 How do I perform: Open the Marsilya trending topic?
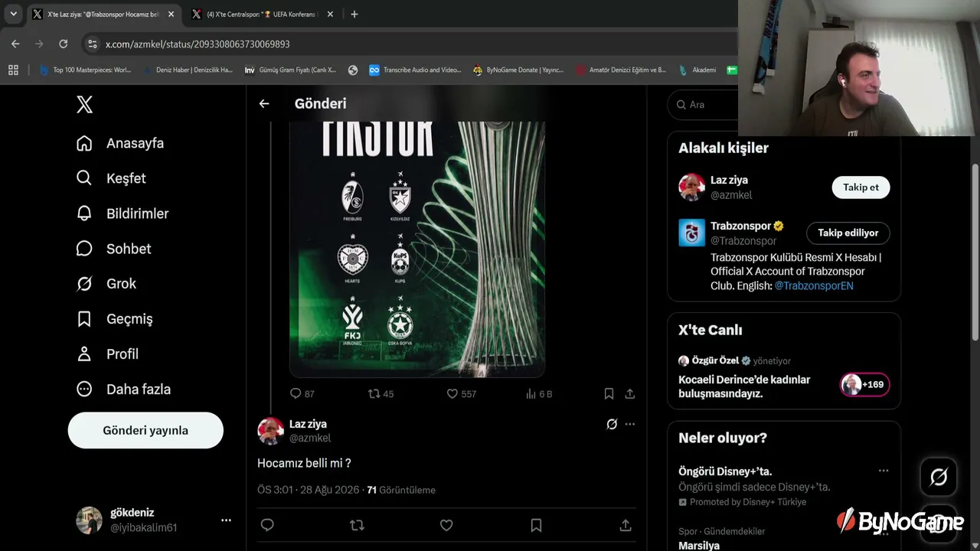click(x=699, y=546)
